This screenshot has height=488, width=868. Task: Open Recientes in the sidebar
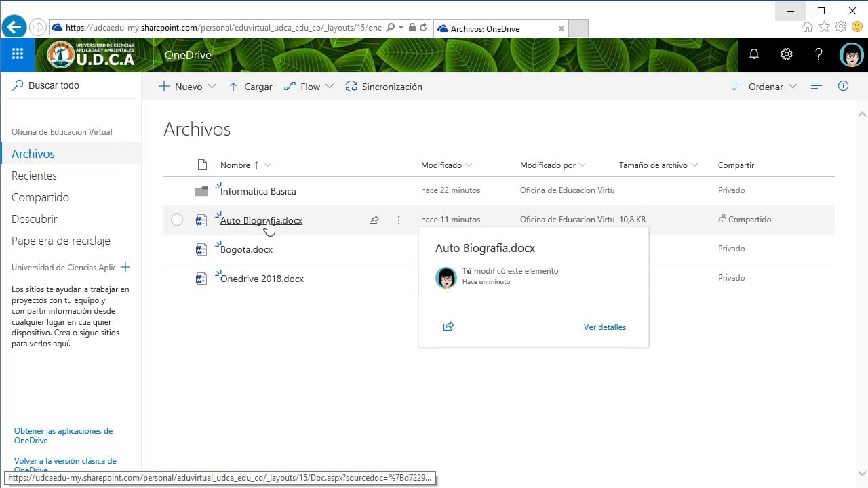[x=34, y=176]
